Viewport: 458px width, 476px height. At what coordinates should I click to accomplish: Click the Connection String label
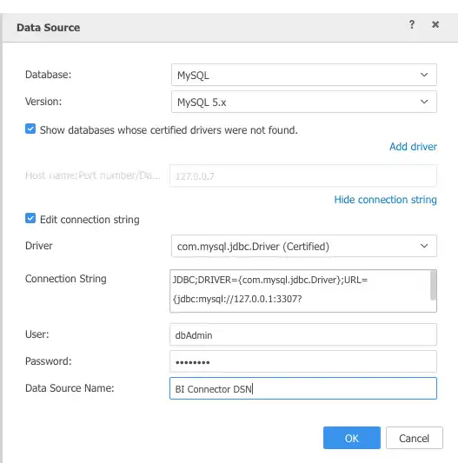point(65,279)
